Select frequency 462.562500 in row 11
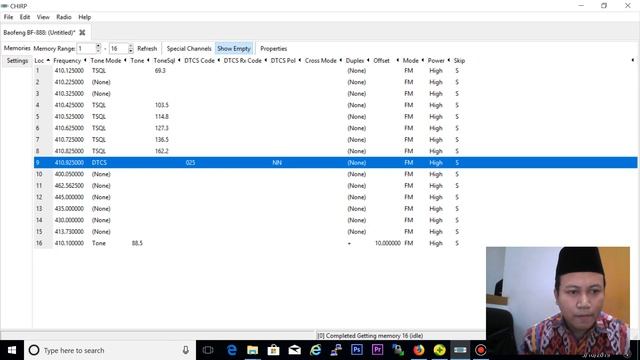This screenshot has height=360, width=640. point(69,186)
